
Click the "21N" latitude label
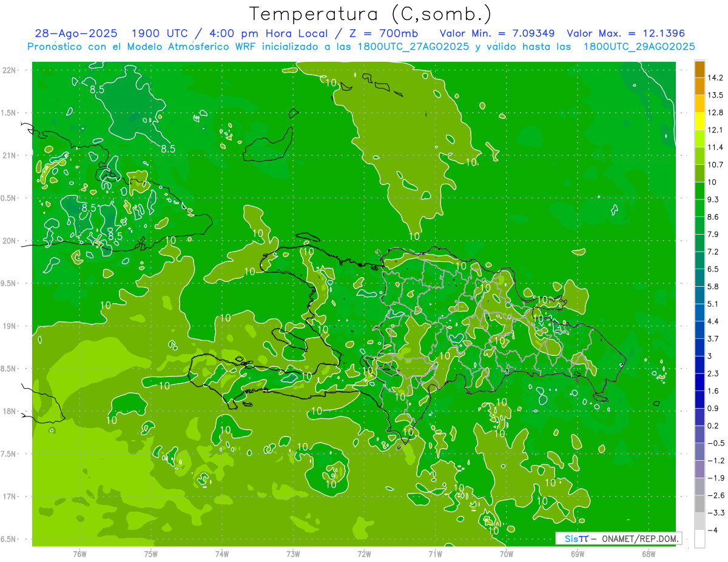[8, 155]
